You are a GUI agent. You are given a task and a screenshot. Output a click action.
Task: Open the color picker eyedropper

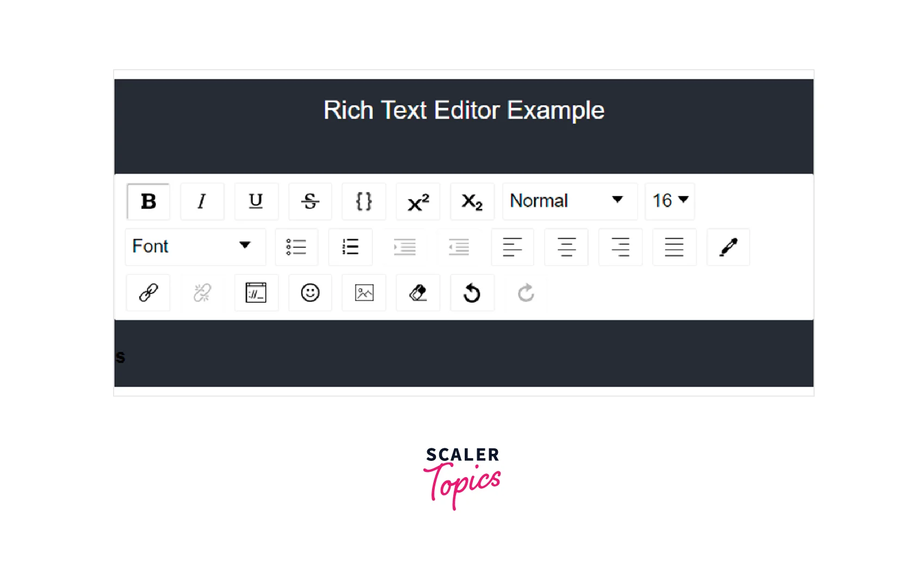click(728, 247)
